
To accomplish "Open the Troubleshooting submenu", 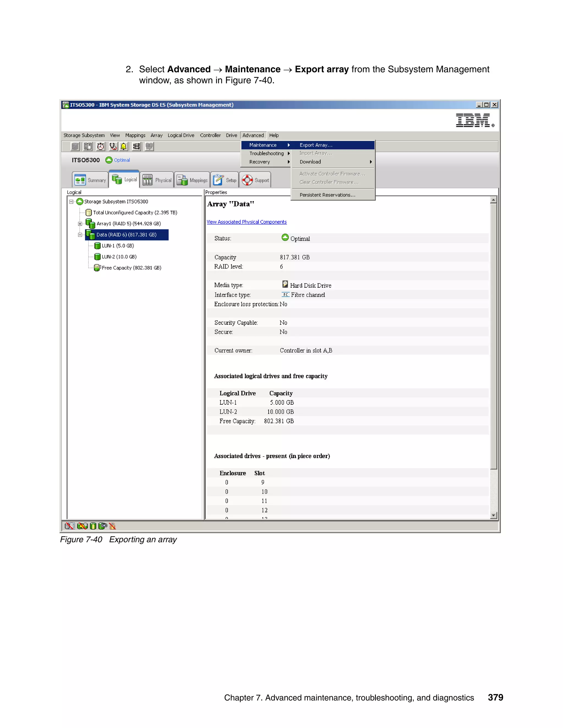I will 266,153.
